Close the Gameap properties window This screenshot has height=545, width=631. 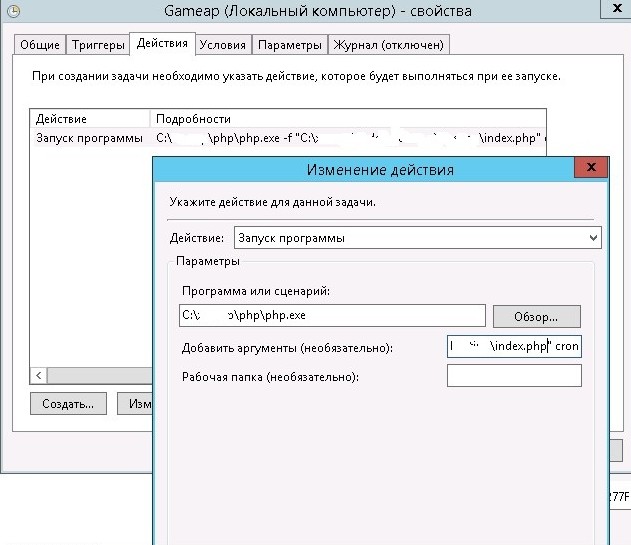616,11
